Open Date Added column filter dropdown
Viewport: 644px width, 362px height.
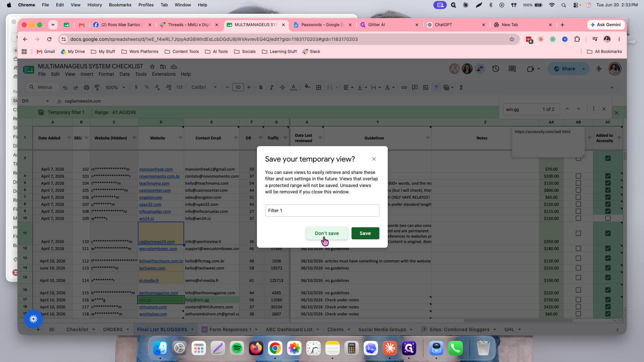[x=69, y=138]
